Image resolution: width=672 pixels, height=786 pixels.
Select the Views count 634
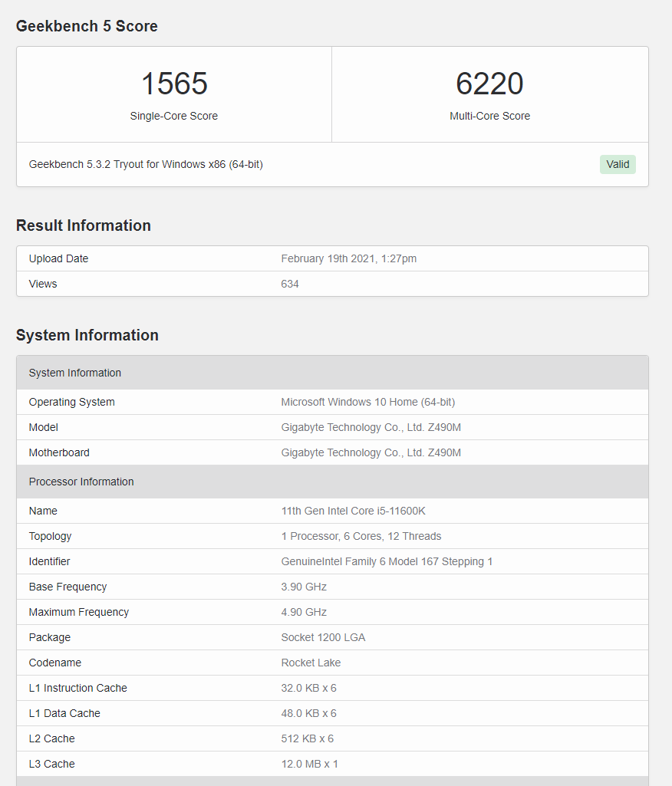click(x=290, y=284)
